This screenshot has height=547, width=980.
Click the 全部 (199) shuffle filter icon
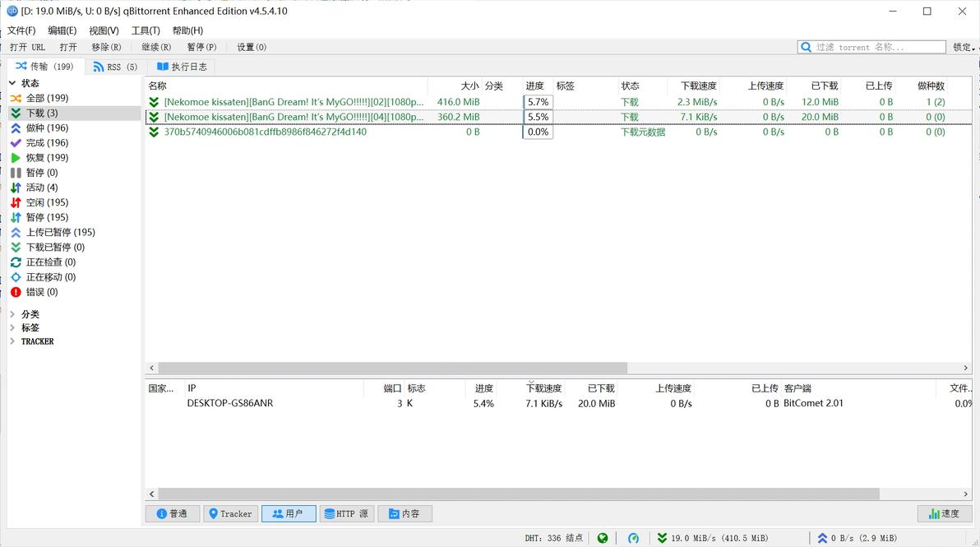(16, 98)
